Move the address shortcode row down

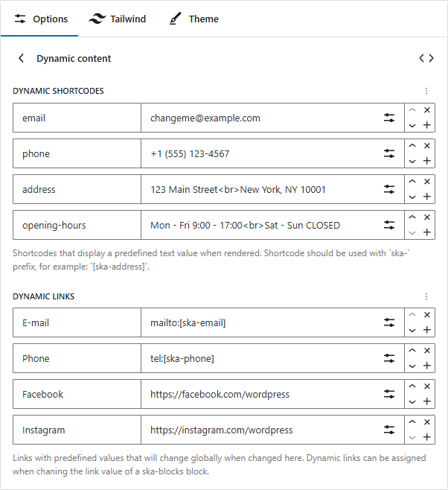[412, 197]
